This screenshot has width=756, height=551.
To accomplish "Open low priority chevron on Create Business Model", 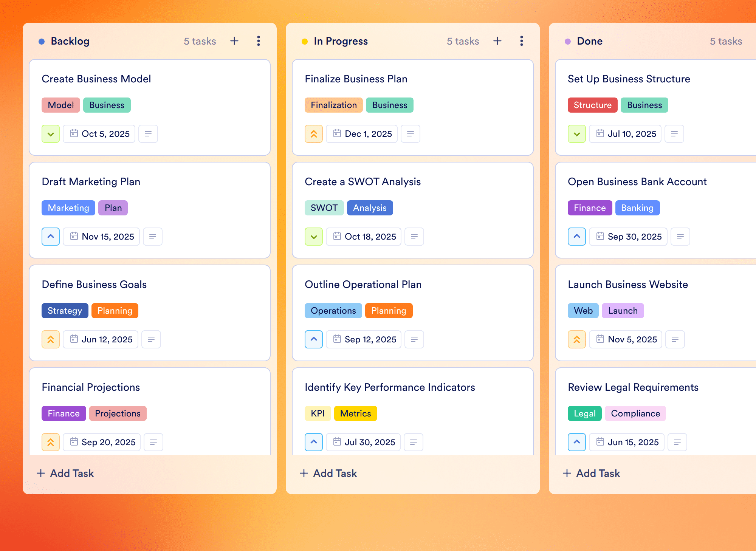I will tap(51, 134).
